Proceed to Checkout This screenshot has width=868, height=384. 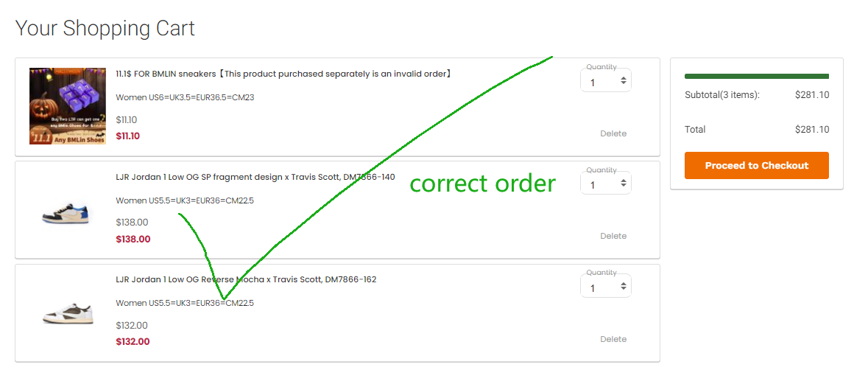coord(756,165)
